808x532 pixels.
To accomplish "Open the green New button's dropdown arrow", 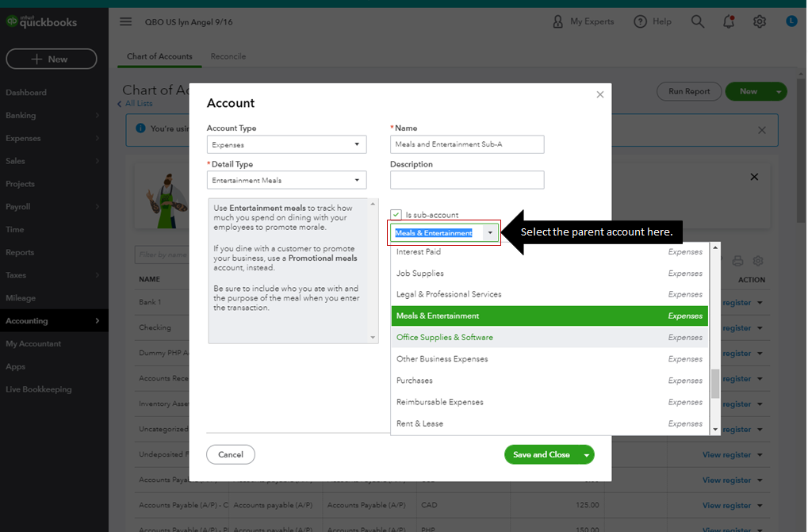I will pos(779,92).
